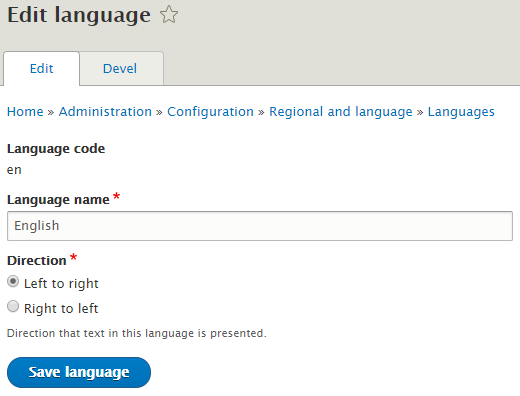This screenshot has width=520, height=396.
Task: Open Regional and language breadcrumb
Action: click(341, 112)
